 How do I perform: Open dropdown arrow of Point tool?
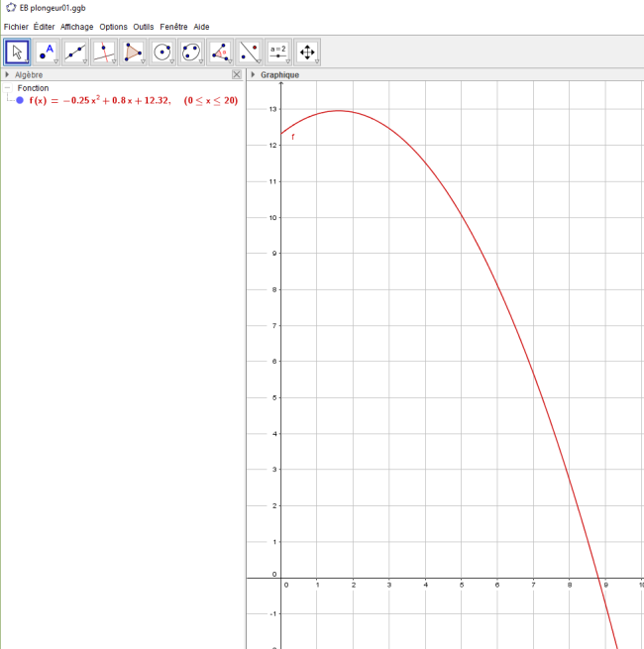click(x=55, y=61)
